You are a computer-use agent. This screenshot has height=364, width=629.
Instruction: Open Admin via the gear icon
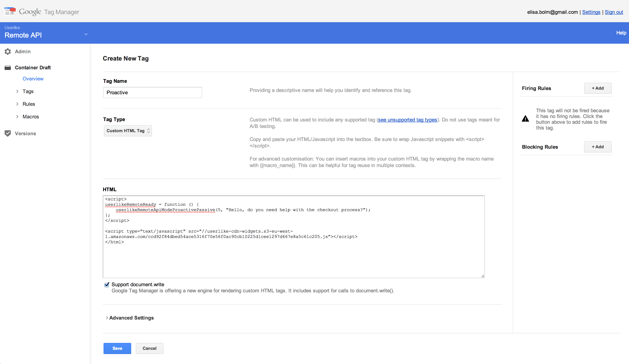8,52
